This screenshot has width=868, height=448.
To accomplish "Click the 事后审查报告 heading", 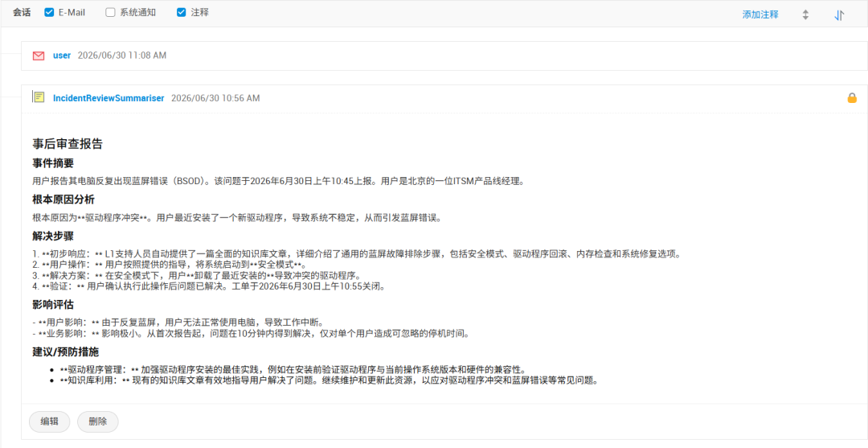I will pos(68,144).
